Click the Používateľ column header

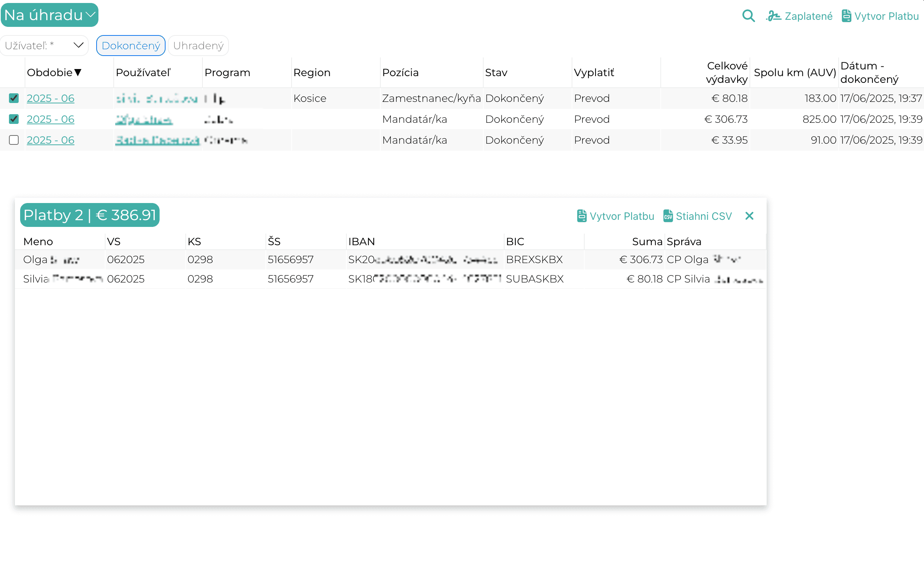pos(143,72)
